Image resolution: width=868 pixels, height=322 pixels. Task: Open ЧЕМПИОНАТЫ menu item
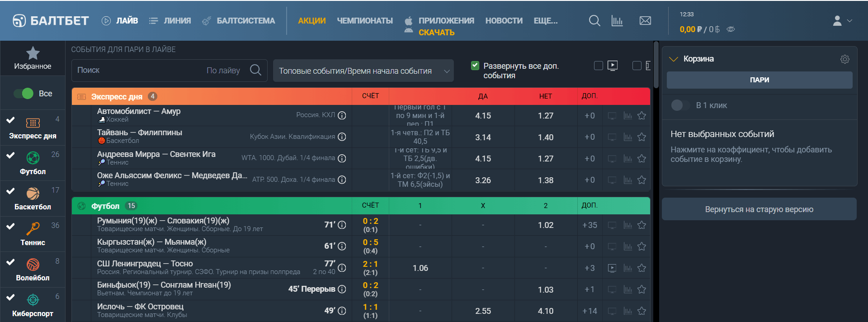(x=365, y=21)
